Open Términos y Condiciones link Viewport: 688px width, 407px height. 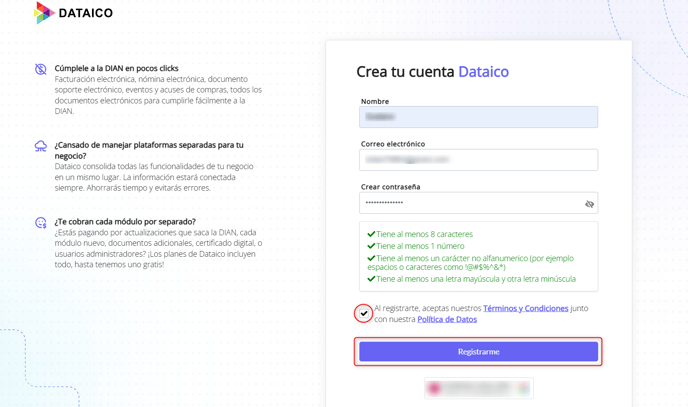(x=525, y=308)
